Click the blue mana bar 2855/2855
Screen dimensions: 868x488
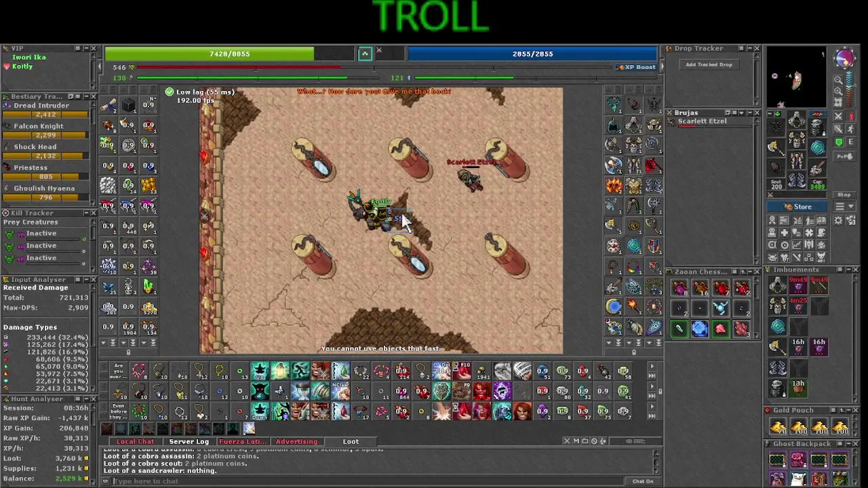(x=532, y=54)
